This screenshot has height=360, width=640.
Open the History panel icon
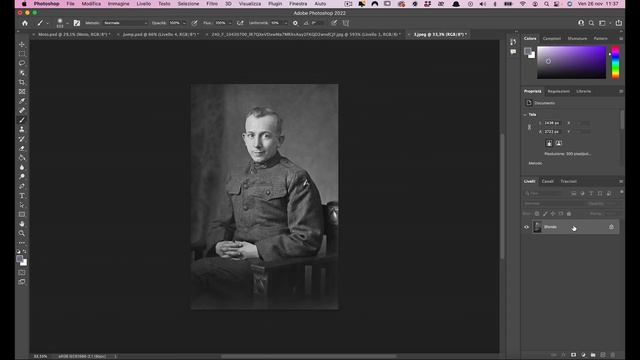click(513, 42)
